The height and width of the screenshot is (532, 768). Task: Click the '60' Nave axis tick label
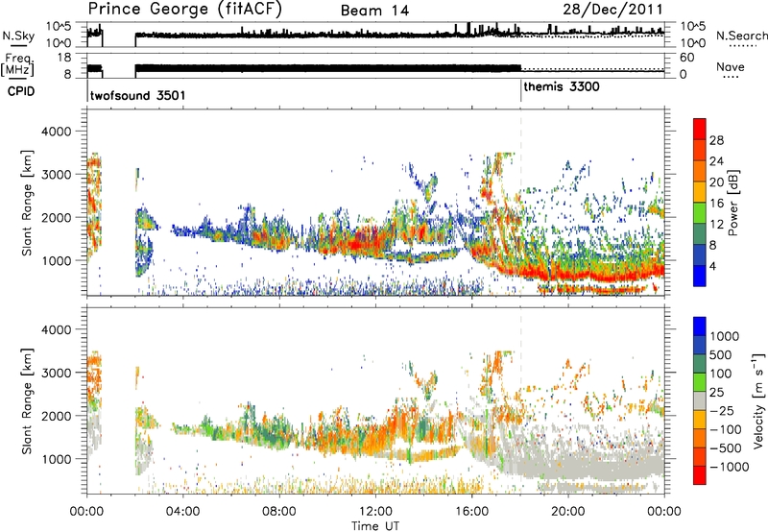coord(686,58)
